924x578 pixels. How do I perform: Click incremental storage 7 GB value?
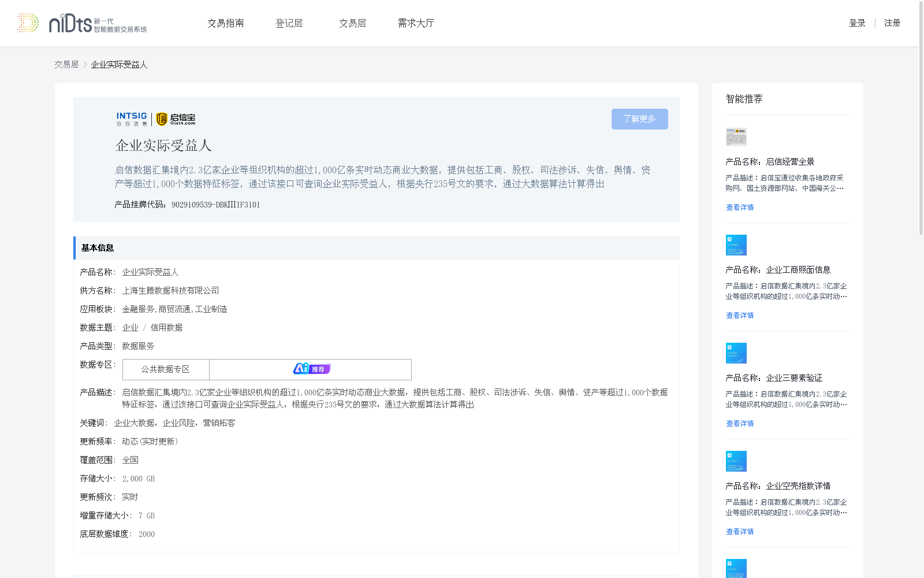point(147,516)
